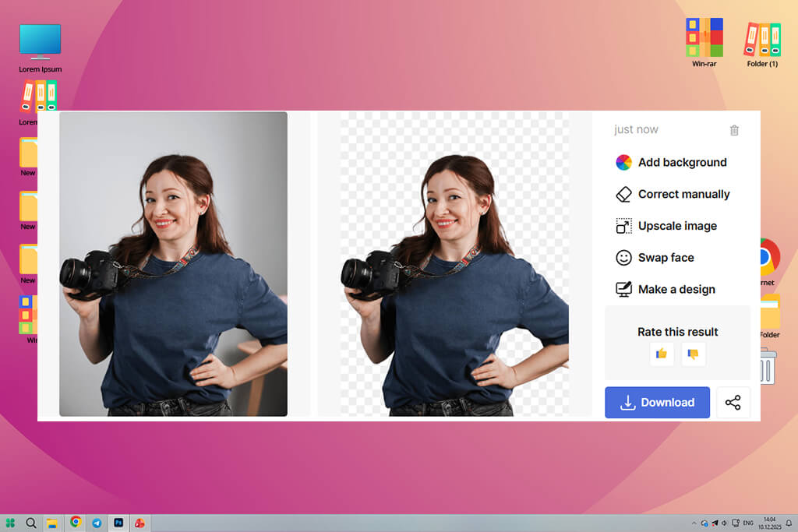Expand the hidden system tray icons chevron
This screenshot has width=798, height=532.
[x=694, y=523]
